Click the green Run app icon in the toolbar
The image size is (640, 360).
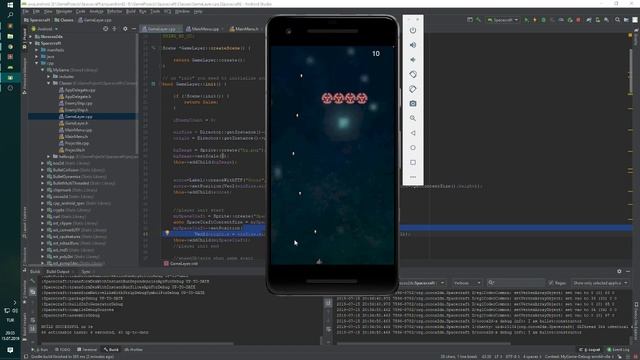(x=527, y=20)
